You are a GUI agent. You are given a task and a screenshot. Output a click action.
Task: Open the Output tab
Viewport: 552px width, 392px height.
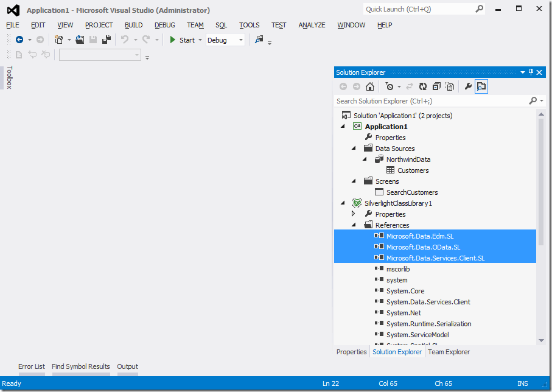click(x=127, y=366)
